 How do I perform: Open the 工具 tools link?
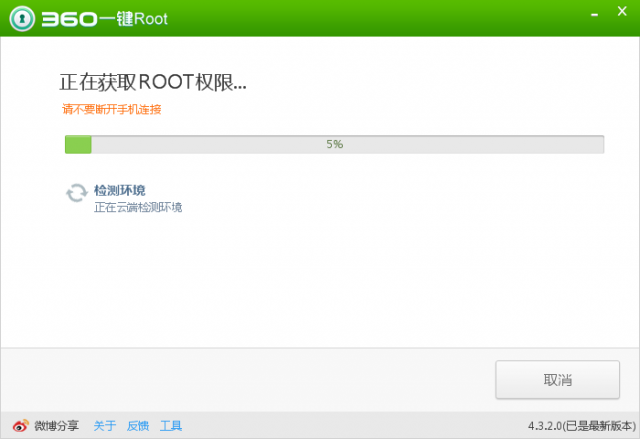171,426
